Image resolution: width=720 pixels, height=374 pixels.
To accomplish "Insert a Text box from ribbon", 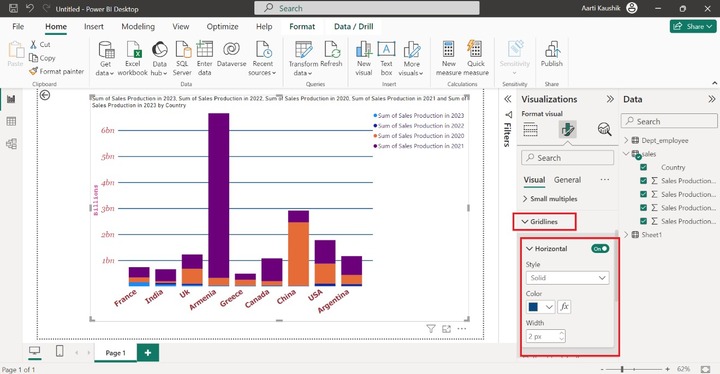I will tap(386, 58).
